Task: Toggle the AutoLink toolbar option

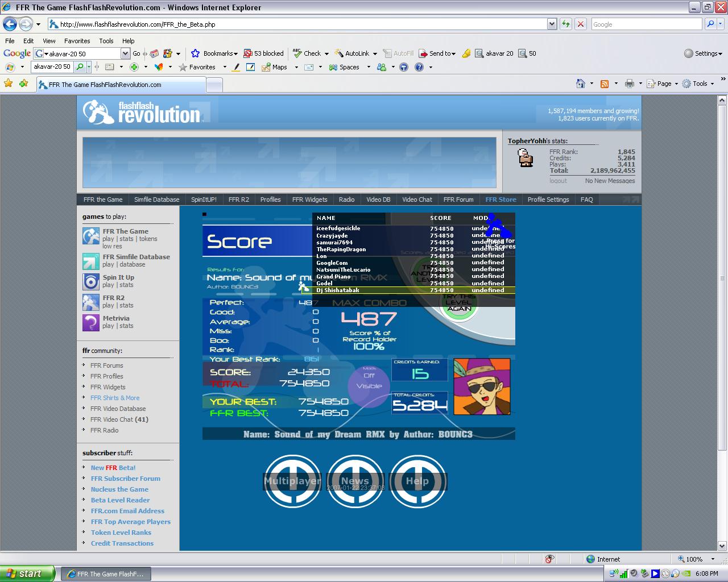Action: point(355,53)
